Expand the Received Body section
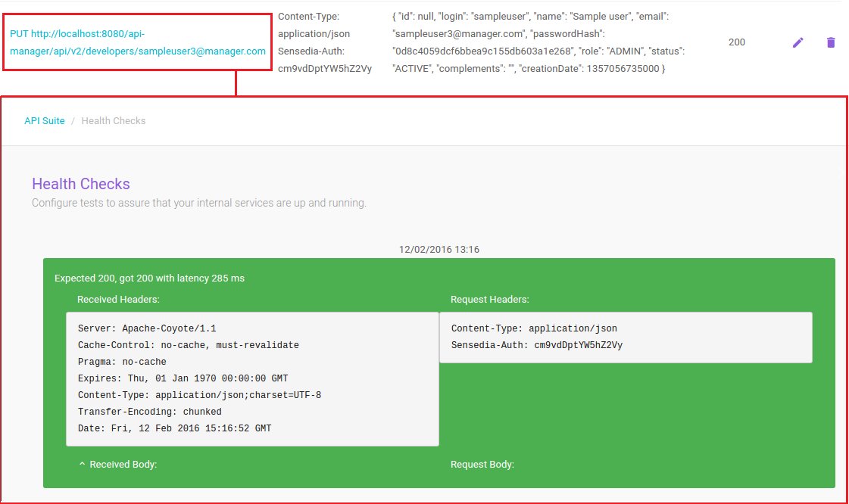 (117, 464)
